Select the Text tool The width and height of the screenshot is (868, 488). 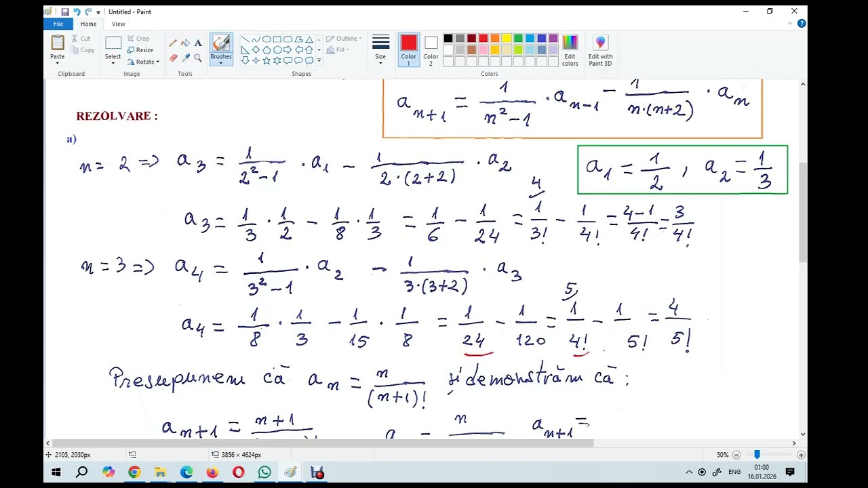tap(198, 43)
